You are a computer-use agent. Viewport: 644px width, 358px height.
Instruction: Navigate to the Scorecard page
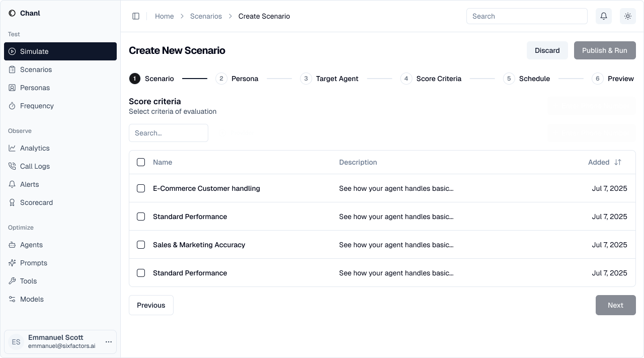(x=36, y=202)
